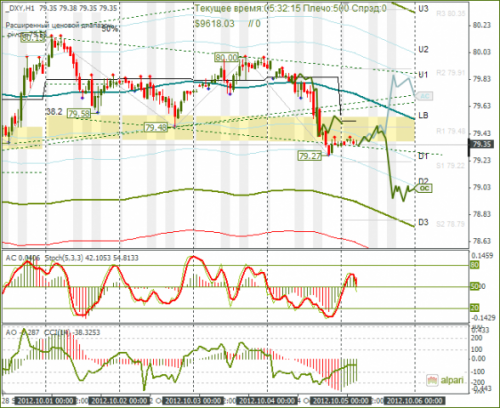Screen dimensions: 500x408
Task: Click the S2 78.79 pivot label
Action: tap(451, 224)
